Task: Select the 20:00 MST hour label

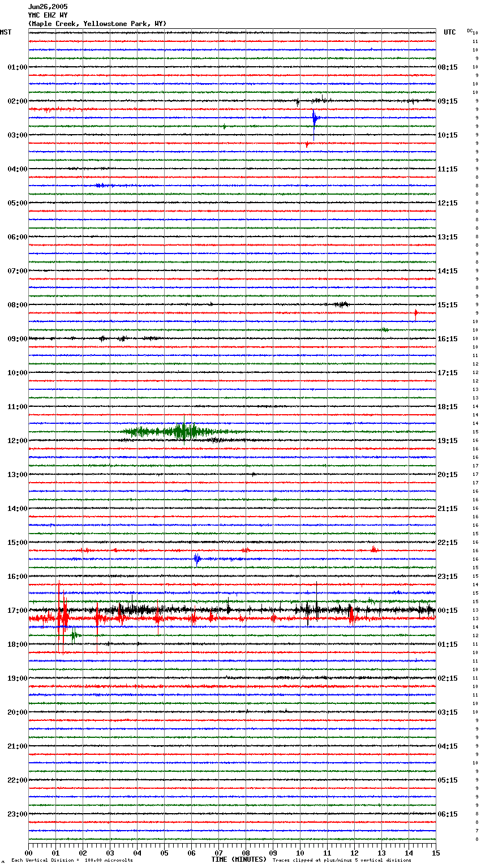Action: click(18, 712)
